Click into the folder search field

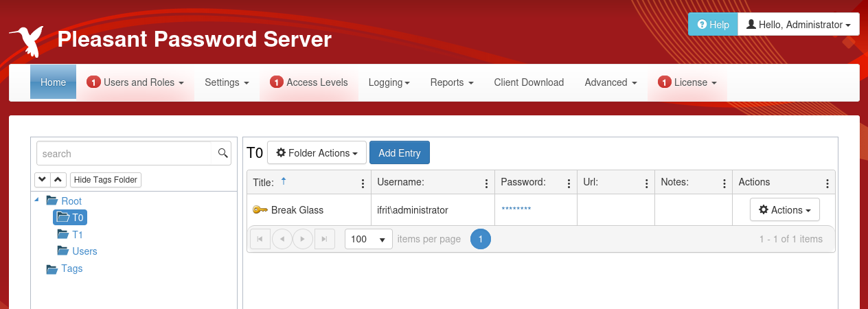pyautogui.click(x=124, y=153)
